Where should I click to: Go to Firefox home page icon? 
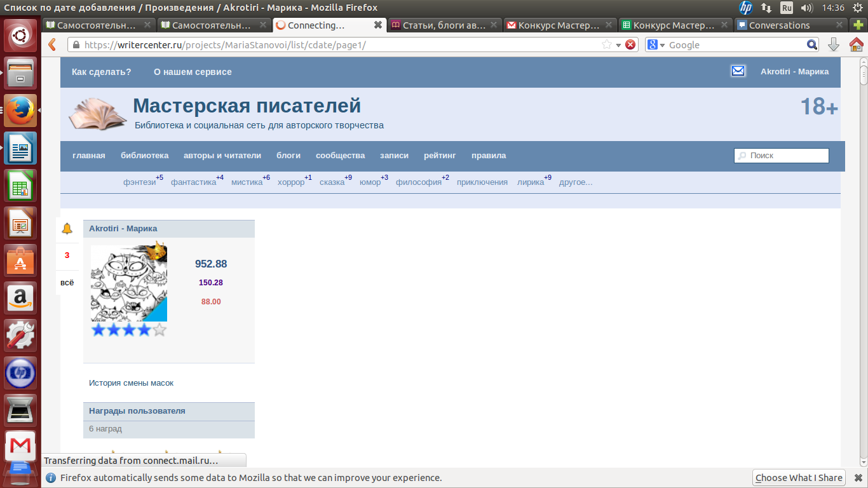(x=856, y=44)
